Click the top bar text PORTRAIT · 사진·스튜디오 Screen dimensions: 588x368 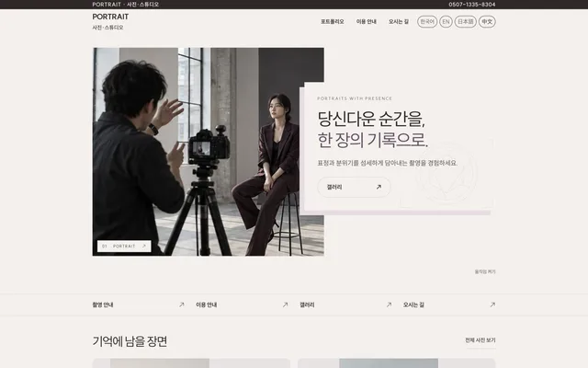coord(126,5)
